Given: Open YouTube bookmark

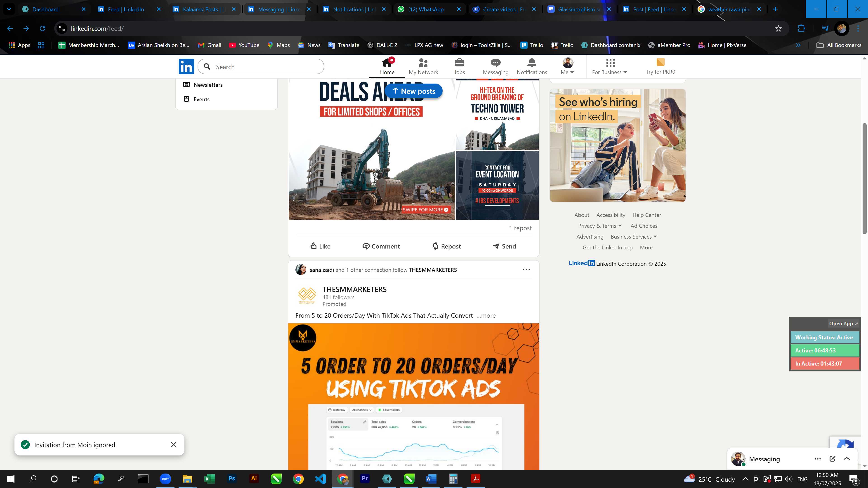Looking at the screenshot, I should [244, 45].
